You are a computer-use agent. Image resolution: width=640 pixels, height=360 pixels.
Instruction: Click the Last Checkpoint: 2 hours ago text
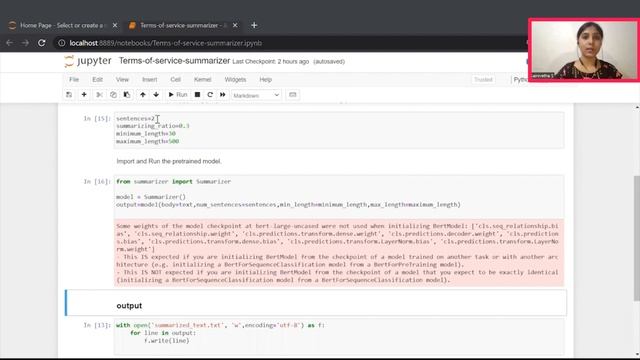click(271, 62)
